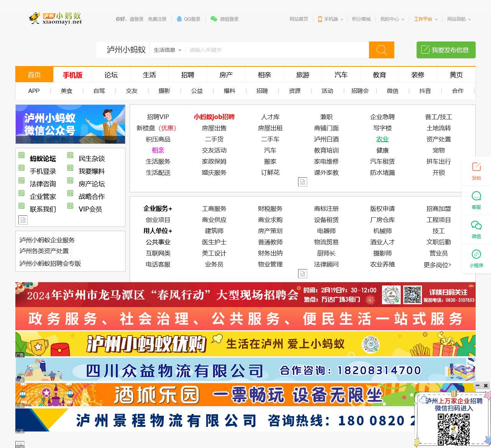
Task: Click the 微信登录 WeChat icon
Action: click(214, 19)
